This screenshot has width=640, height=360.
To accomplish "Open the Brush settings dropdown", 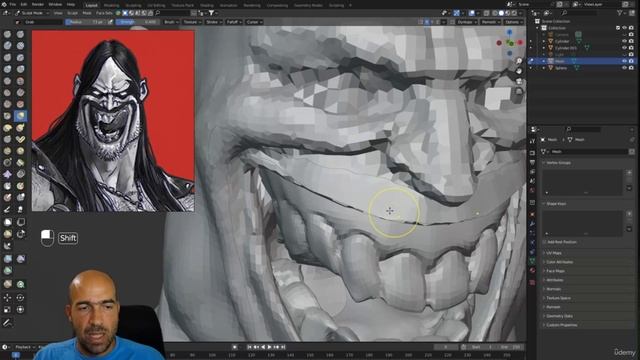I will coord(171,22).
